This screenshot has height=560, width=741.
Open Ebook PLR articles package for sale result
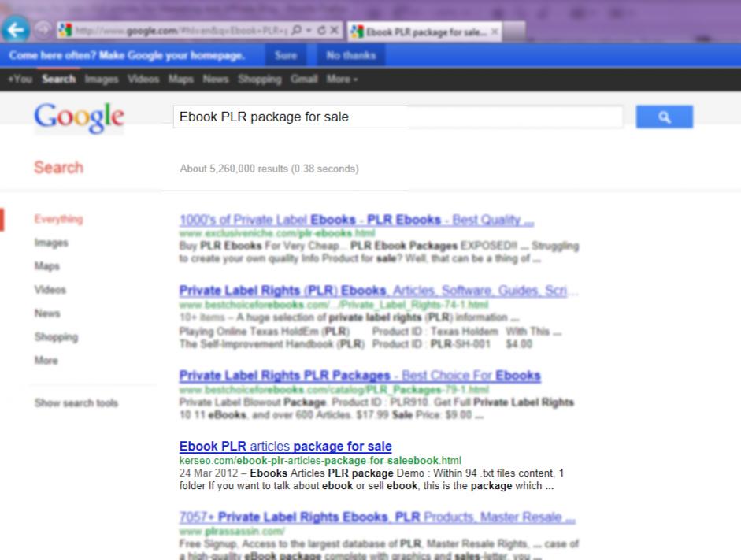(x=285, y=446)
